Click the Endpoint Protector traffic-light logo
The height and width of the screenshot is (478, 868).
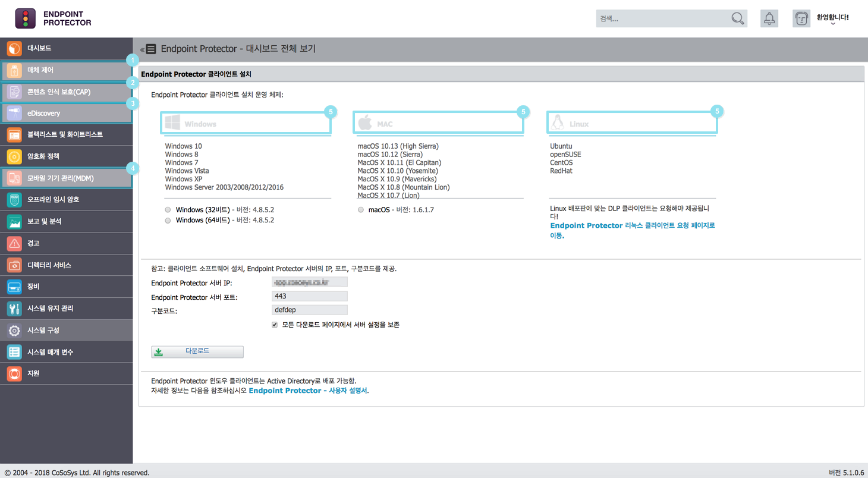click(x=26, y=18)
